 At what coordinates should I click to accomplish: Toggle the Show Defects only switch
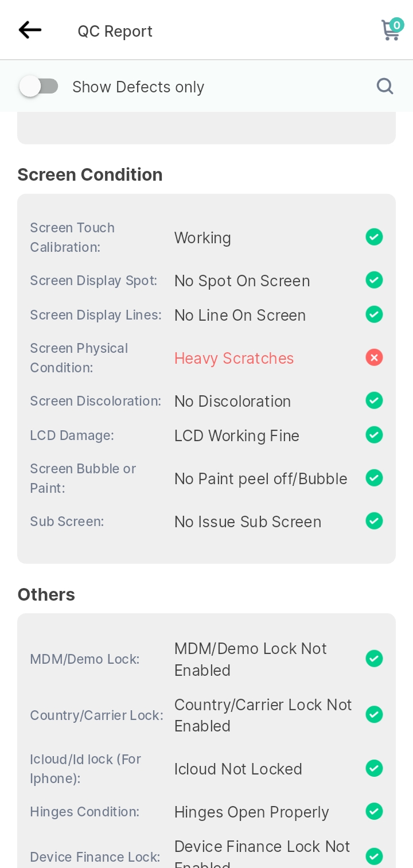pyautogui.click(x=38, y=87)
